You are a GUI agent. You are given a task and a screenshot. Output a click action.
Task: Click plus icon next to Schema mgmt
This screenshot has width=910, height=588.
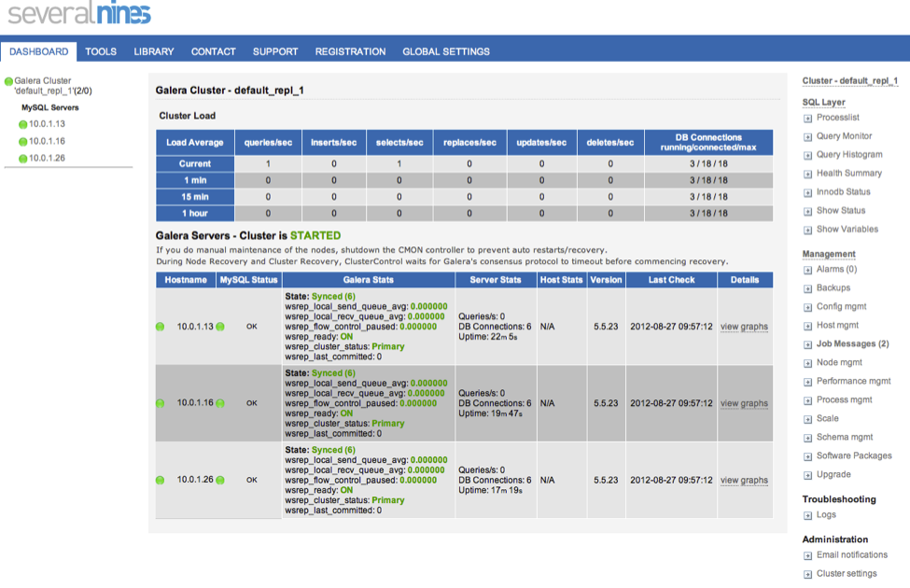(x=807, y=438)
